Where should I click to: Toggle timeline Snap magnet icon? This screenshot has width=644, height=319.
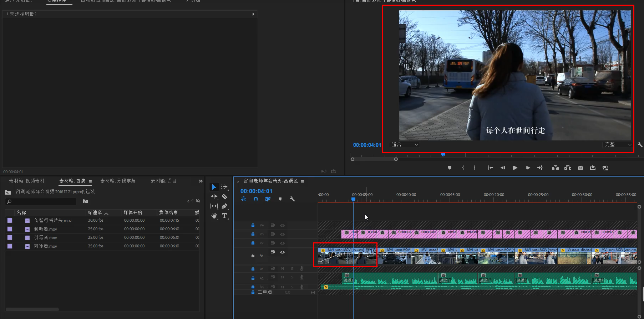coord(256,199)
